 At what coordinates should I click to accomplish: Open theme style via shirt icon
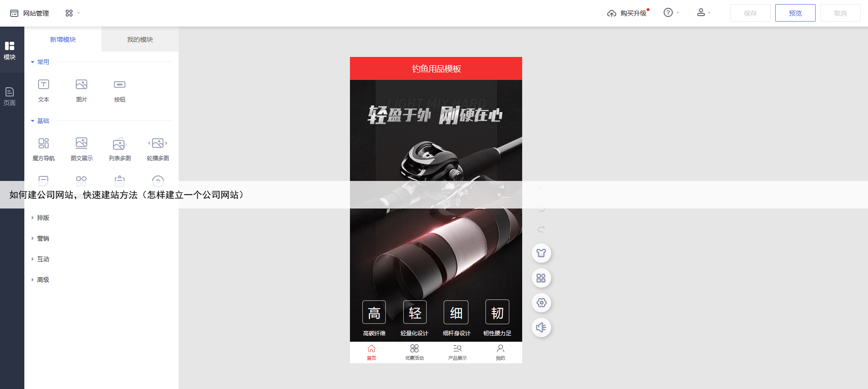pos(541,253)
